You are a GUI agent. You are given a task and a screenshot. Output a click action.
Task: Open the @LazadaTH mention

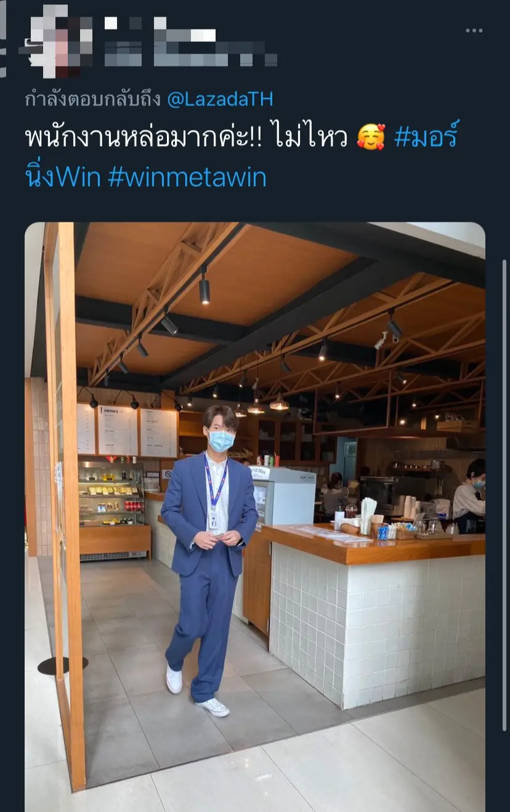point(220,99)
